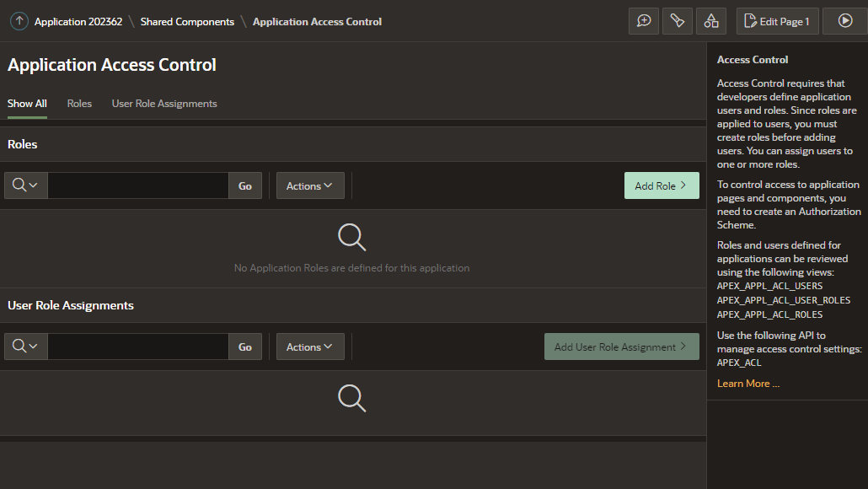Image resolution: width=868 pixels, height=489 pixels.
Task: Switch to the User Role Assignments tab
Action: click(x=164, y=104)
